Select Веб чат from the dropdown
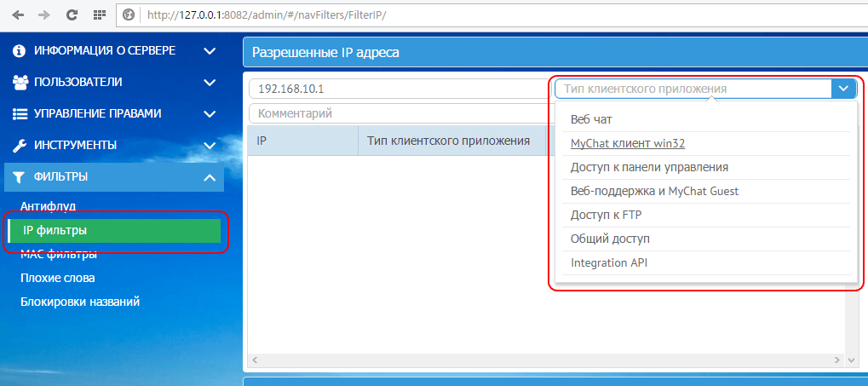 click(591, 120)
